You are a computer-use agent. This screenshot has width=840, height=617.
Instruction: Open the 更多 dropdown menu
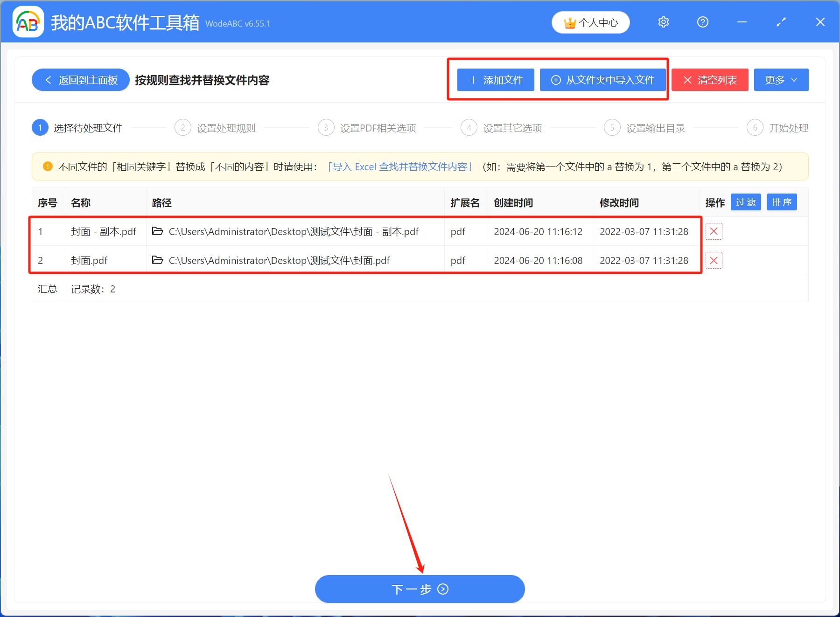click(781, 80)
